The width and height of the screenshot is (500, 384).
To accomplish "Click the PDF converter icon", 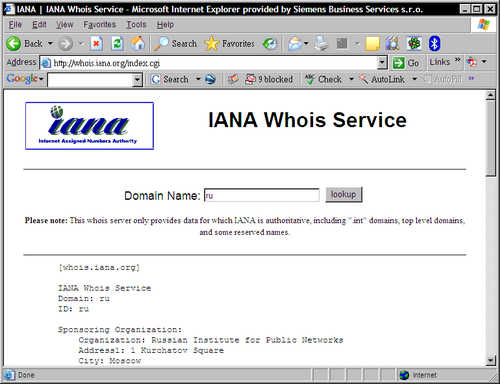I will coord(471,62).
